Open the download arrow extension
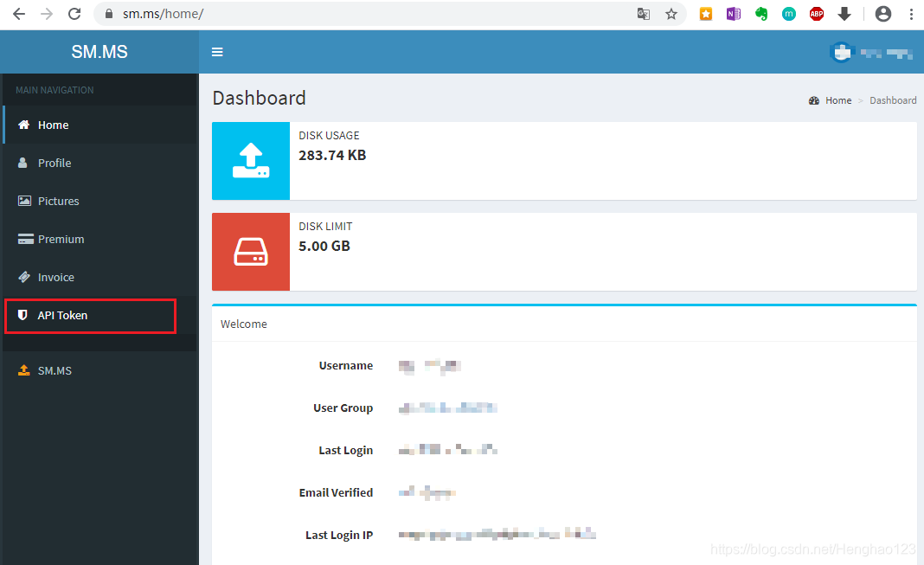 pyautogui.click(x=844, y=14)
